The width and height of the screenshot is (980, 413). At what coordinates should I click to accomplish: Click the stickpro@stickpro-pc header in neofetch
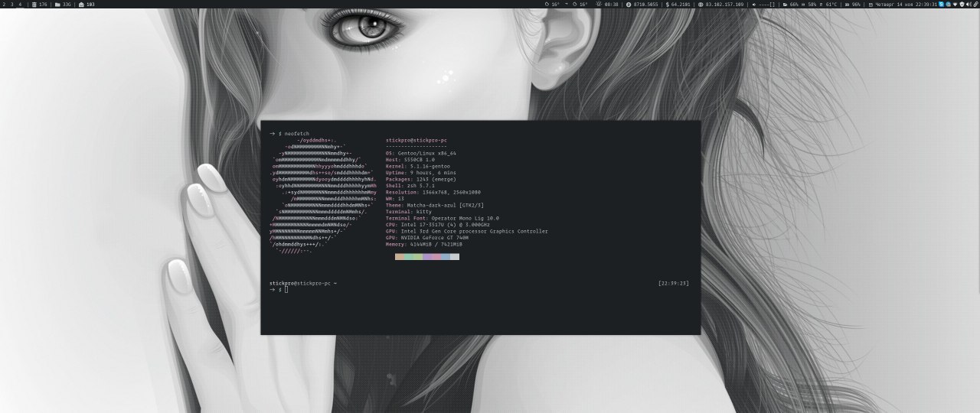(x=416, y=141)
